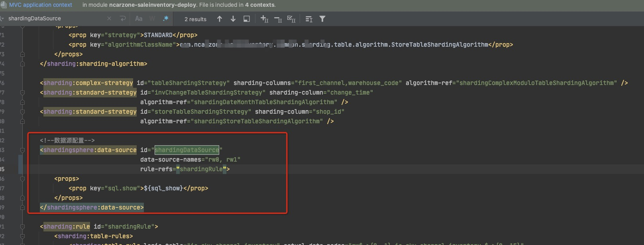Viewport: 644px width, 245px height.
Task: Click the new line (multi-line search) icon
Action: coord(123,18)
